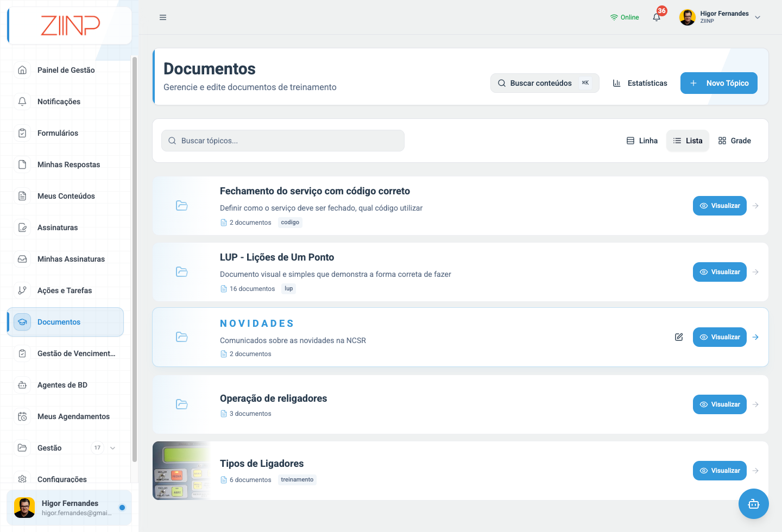Click the arrow next to LUP row

point(756,272)
